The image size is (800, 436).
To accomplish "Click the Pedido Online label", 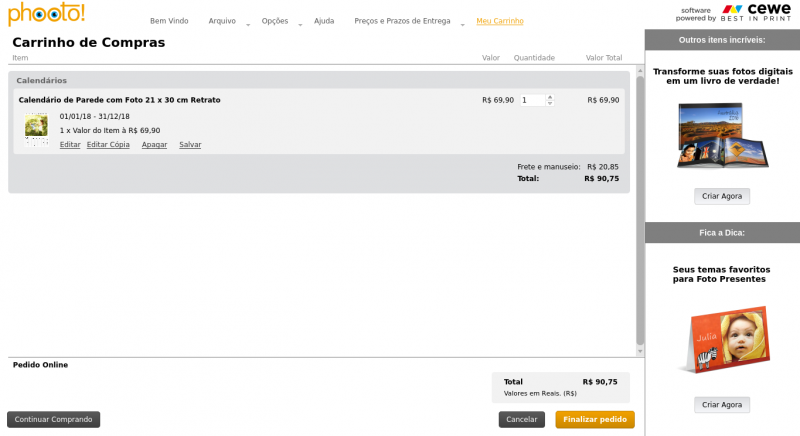I will click(40, 365).
